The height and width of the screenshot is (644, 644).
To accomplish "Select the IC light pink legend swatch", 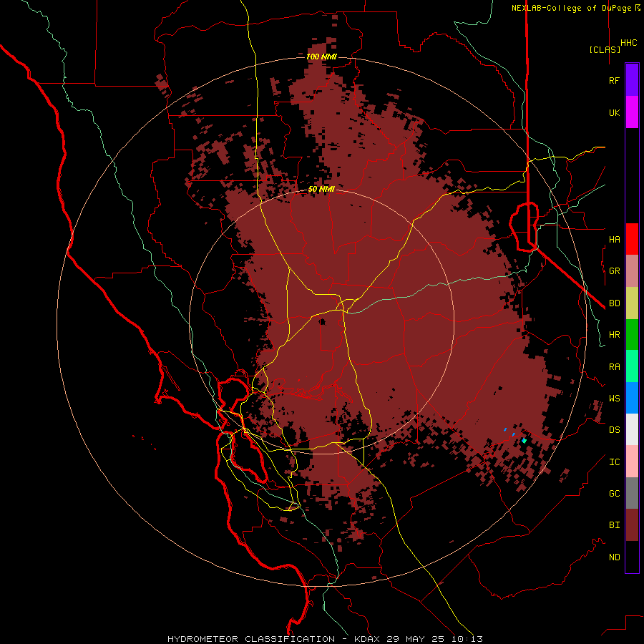I will coord(632,462).
